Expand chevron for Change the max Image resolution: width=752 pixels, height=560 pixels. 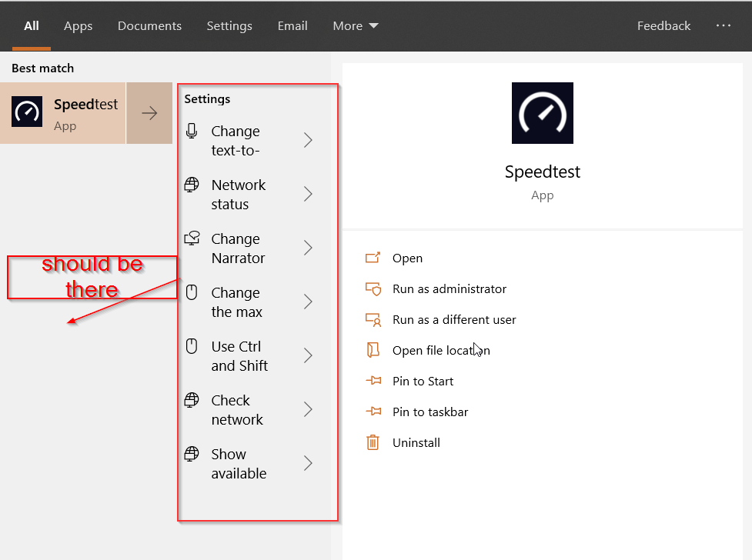point(309,302)
